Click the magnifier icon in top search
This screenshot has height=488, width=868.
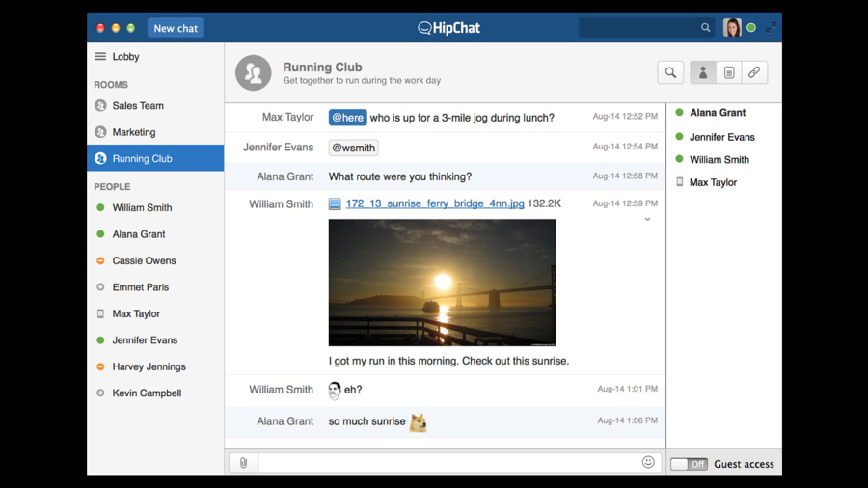[x=705, y=28]
